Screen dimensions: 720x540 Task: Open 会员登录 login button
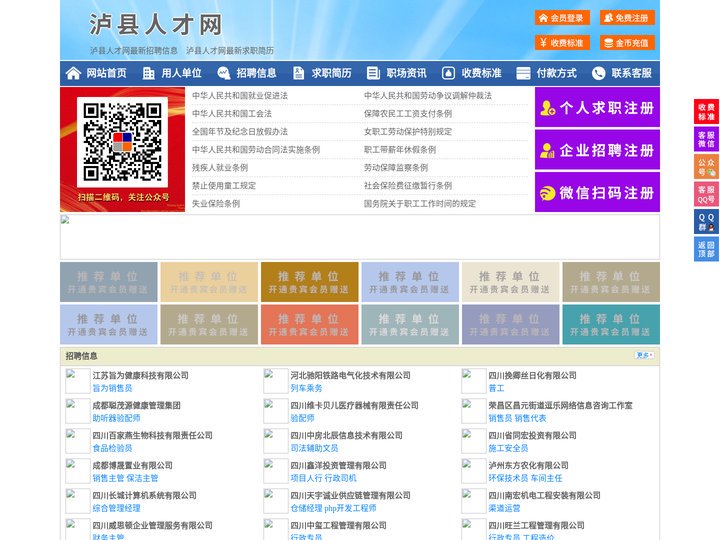coord(562,18)
